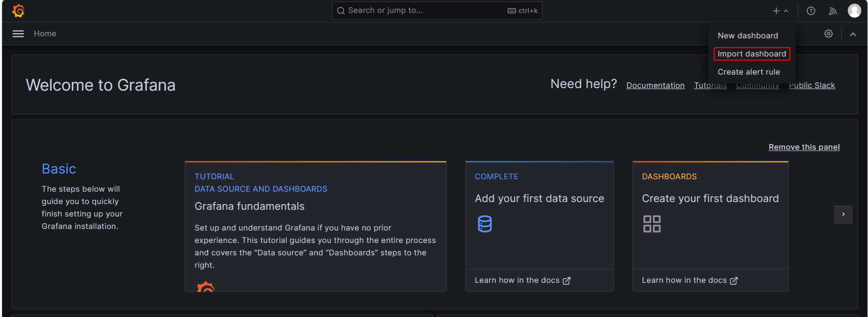Open the news feed RSS icon
This screenshot has height=317, width=868.
click(833, 11)
